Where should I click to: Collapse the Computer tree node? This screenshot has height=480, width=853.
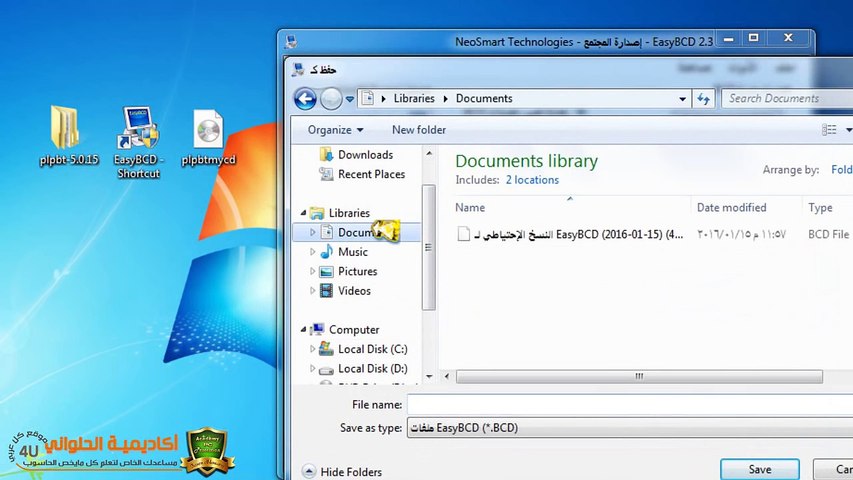point(303,330)
